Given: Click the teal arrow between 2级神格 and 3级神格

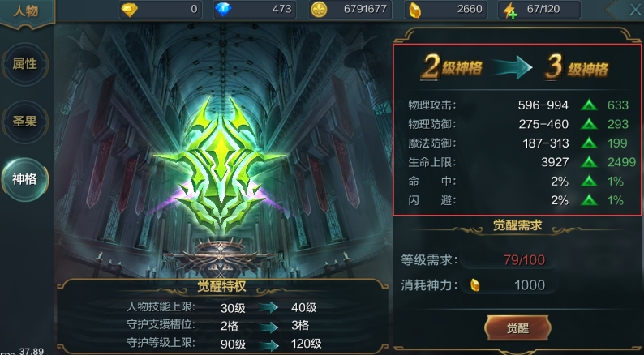Looking at the screenshot, I should click(512, 67).
